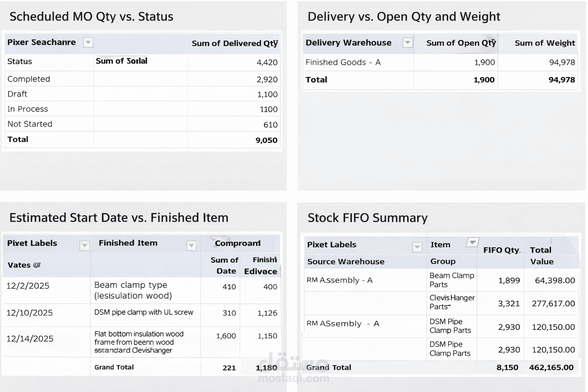The height and width of the screenshot is (392, 588).
Task: Select the Completed status row label
Action: 29,79
